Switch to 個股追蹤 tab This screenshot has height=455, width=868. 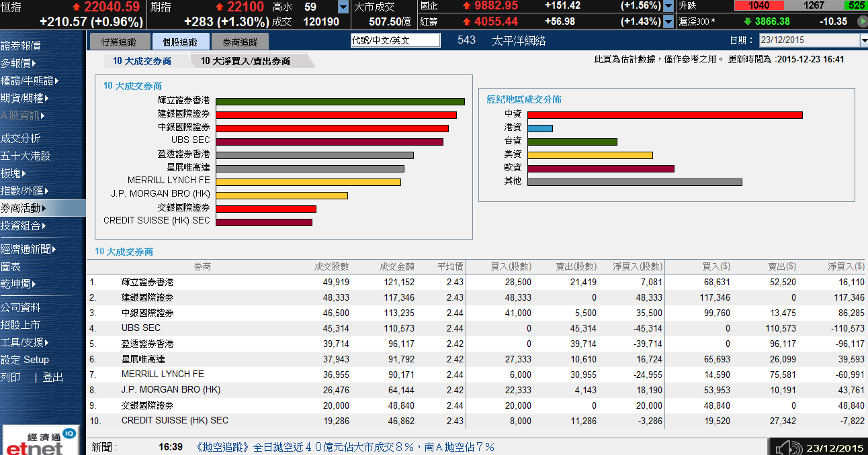point(181,42)
